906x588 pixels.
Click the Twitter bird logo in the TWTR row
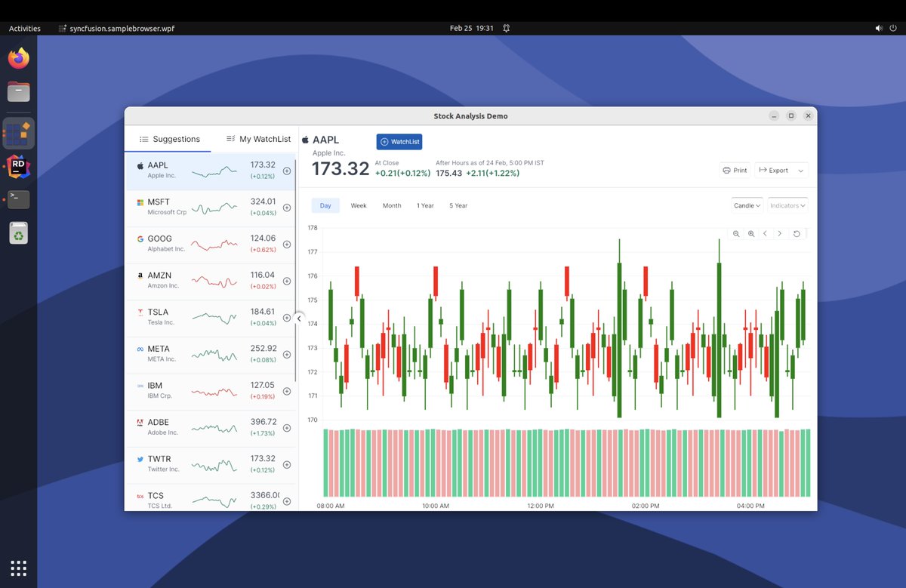click(x=140, y=459)
